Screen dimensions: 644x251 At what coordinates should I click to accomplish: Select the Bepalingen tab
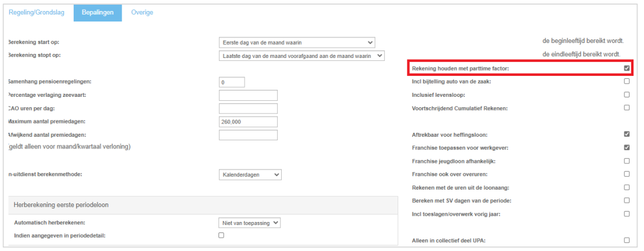(98, 13)
